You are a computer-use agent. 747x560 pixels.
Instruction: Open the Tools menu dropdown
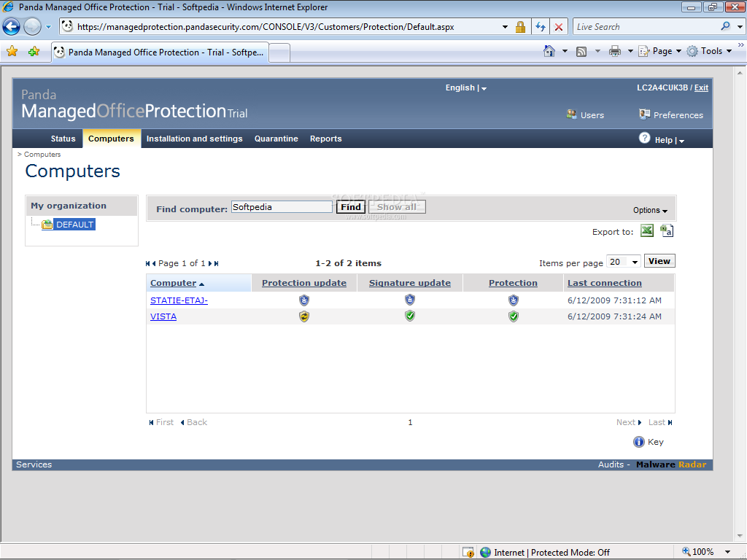709,51
